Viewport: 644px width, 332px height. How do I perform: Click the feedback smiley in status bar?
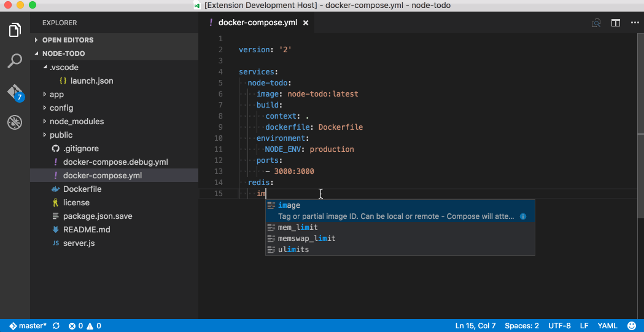tap(632, 326)
